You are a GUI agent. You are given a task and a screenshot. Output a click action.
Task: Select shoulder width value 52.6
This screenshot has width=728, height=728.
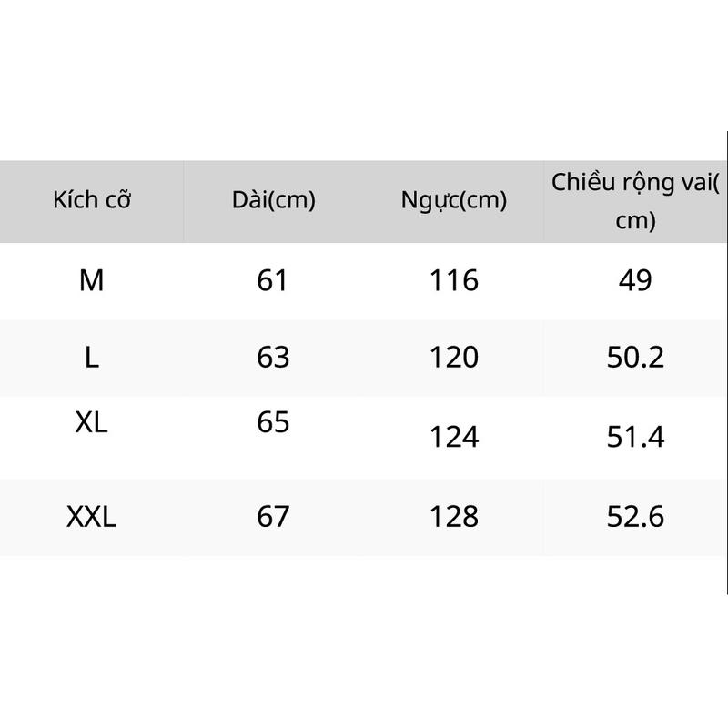tap(635, 517)
